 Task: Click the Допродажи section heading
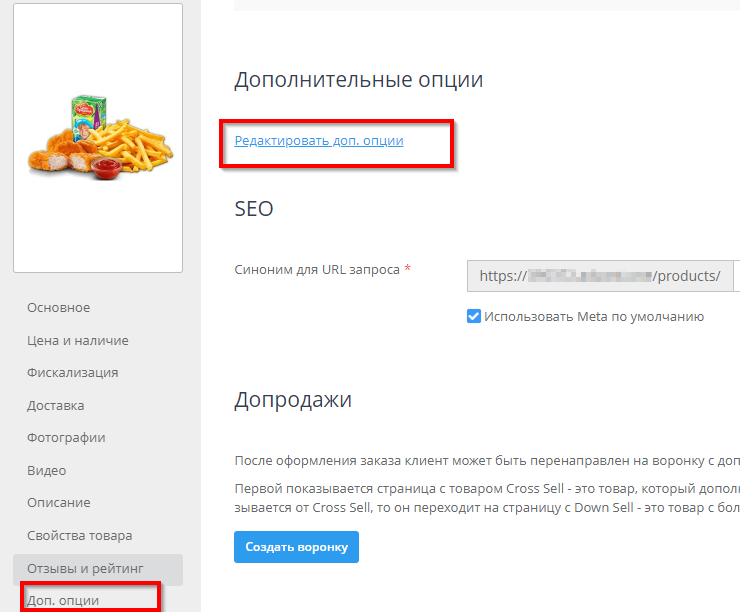(x=293, y=401)
